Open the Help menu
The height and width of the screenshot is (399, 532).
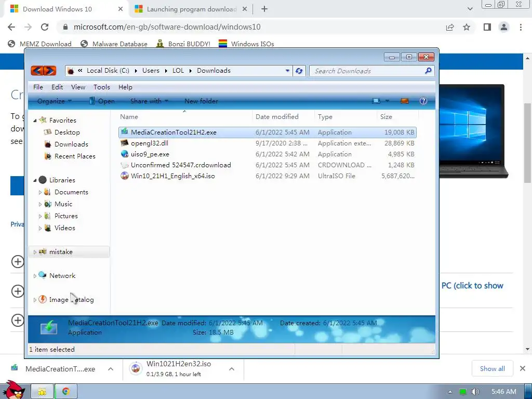click(x=125, y=87)
